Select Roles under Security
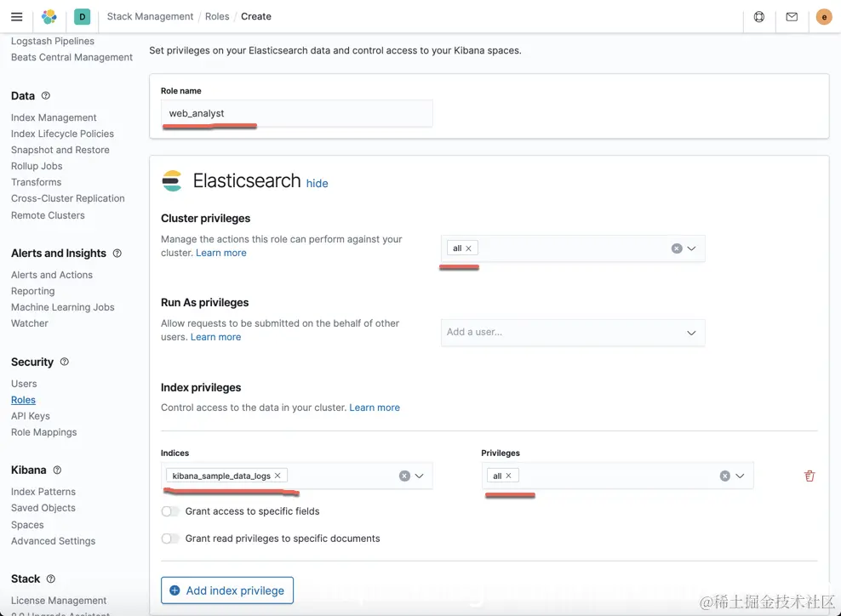The width and height of the screenshot is (841, 616). coord(23,400)
